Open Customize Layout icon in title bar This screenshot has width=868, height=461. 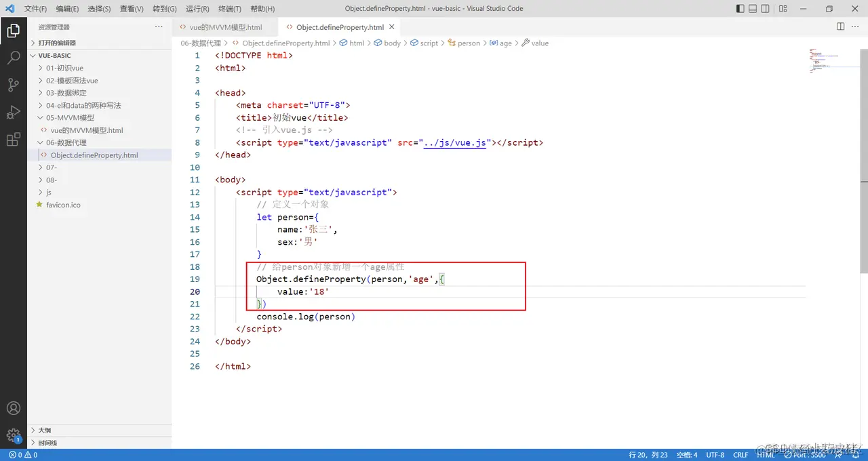(783, 9)
